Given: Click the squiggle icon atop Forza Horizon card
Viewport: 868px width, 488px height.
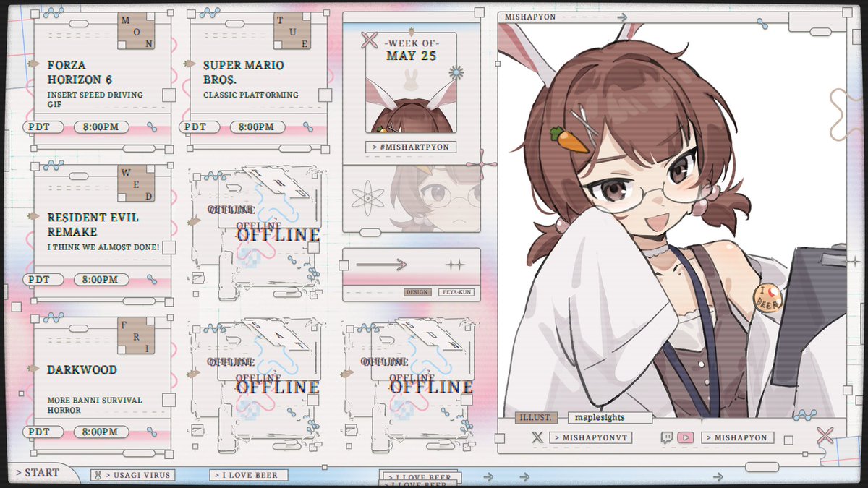Looking at the screenshot, I should [54, 13].
